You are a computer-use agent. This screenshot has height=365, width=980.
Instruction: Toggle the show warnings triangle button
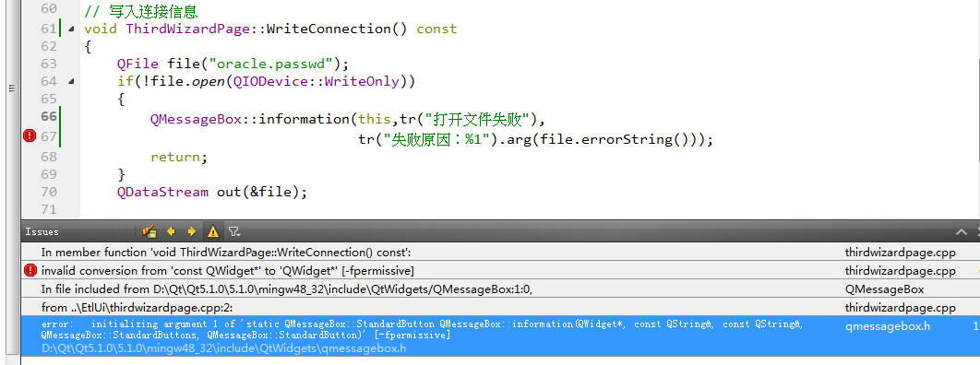click(x=213, y=231)
